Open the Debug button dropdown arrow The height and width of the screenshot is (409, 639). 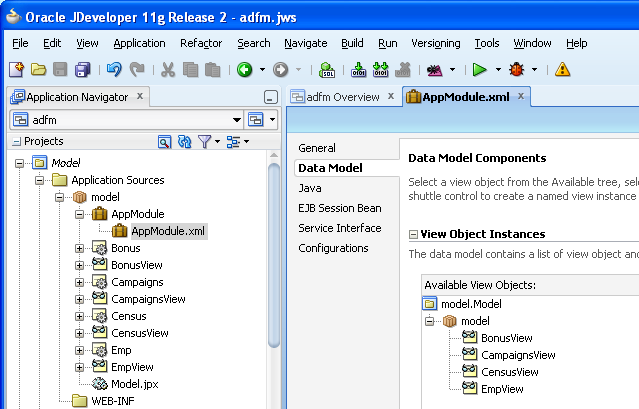(x=534, y=70)
